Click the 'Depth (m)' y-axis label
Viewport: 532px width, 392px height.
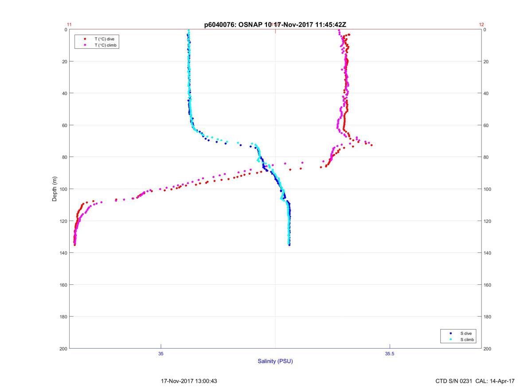(55, 189)
